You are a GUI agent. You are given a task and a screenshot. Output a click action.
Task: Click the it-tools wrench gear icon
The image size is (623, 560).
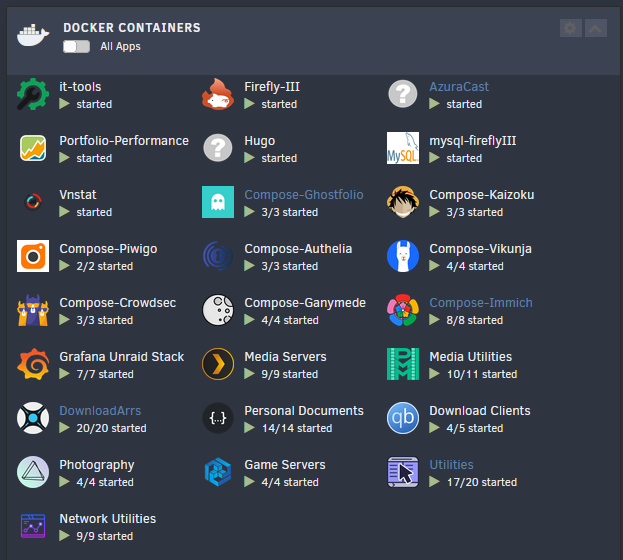[33, 94]
